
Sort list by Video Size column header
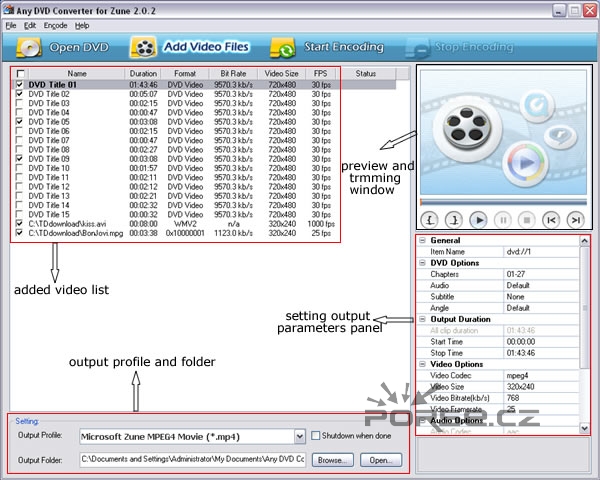point(282,73)
